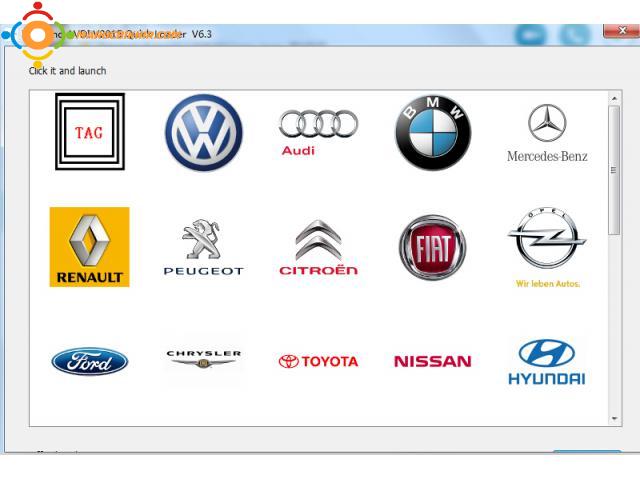Select the Chrysler winged logo
Viewport: 640px width, 480px height.
point(203,359)
